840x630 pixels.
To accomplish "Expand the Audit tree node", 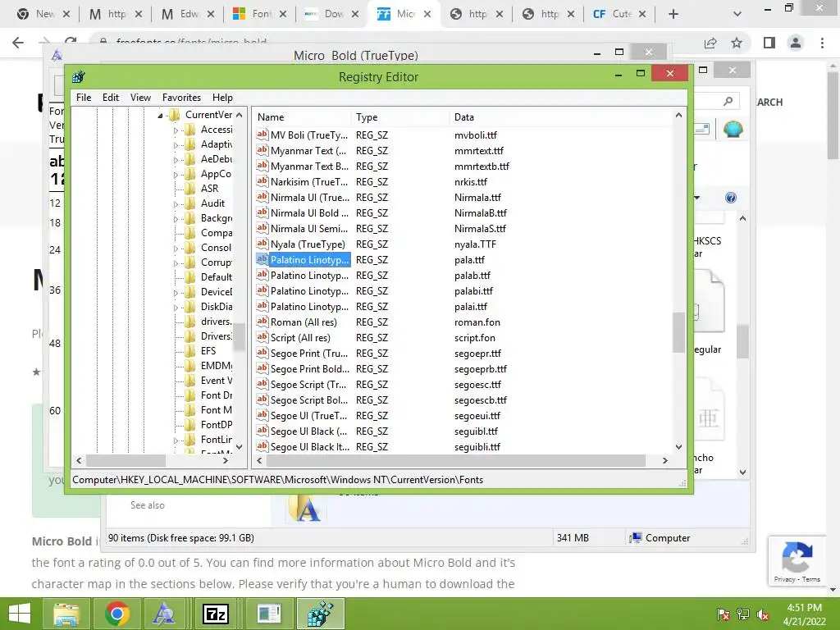I will tap(176, 203).
